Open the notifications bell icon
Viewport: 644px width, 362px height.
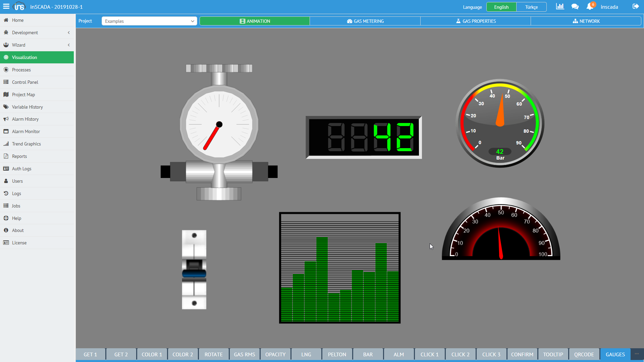pyautogui.click(x=590, y=6)
